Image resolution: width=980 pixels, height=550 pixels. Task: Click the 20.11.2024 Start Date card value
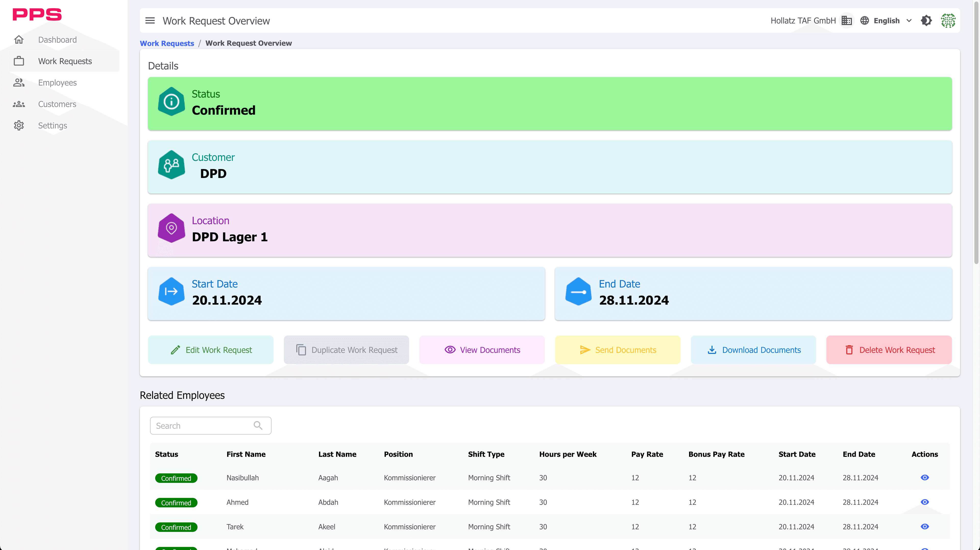(x=227, y=300)
